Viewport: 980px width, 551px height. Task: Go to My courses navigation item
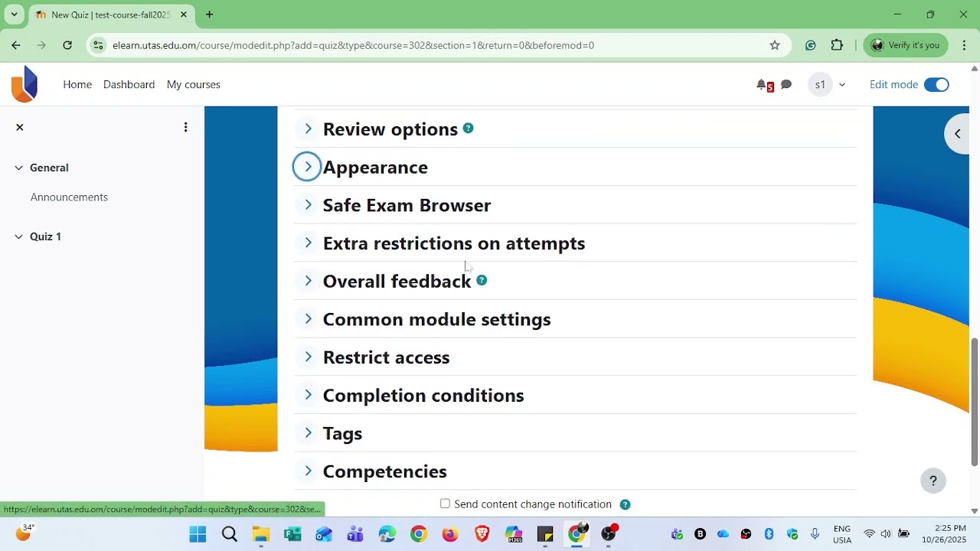click(194, 84)
